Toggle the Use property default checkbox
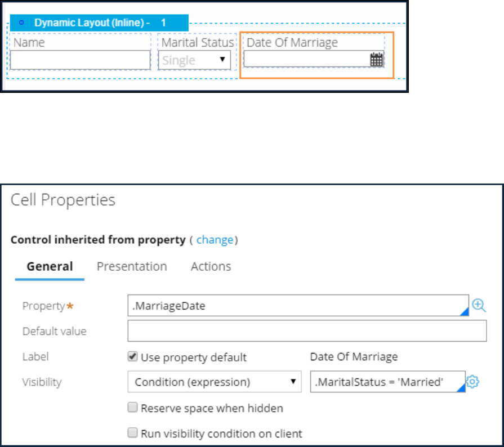The height and width of the screenshot is (447, 504). [133, 357]
